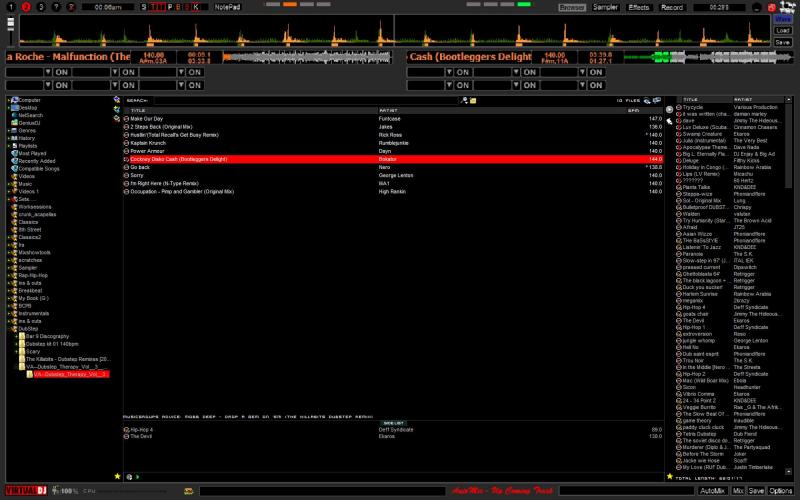Open the NotePad panel

228,7
